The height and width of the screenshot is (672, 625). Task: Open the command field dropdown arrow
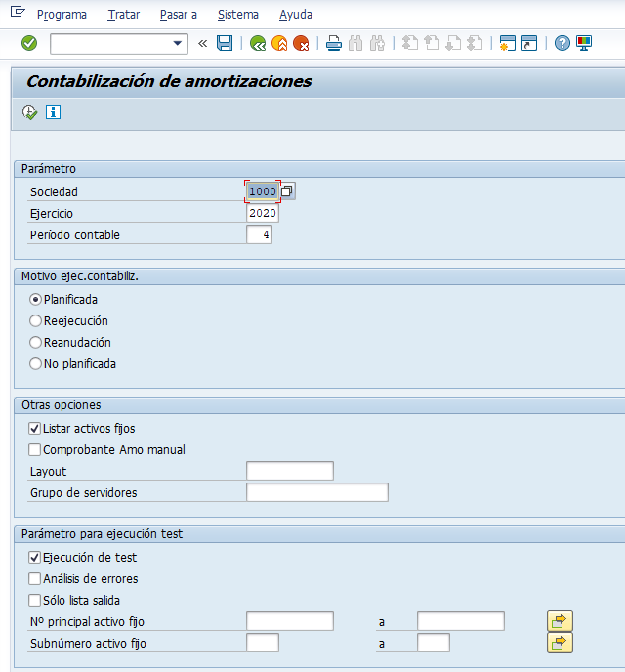click(177, 43)
